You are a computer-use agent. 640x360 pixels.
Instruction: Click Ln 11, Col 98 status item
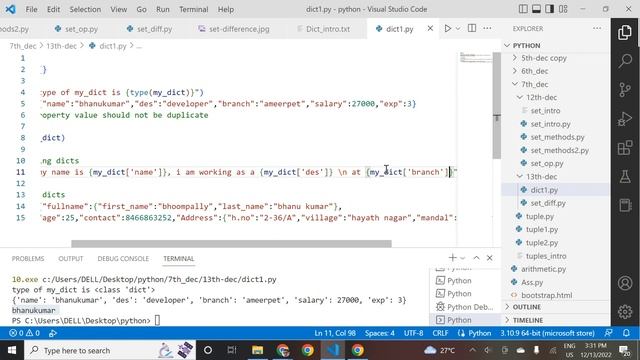(335, 333)
